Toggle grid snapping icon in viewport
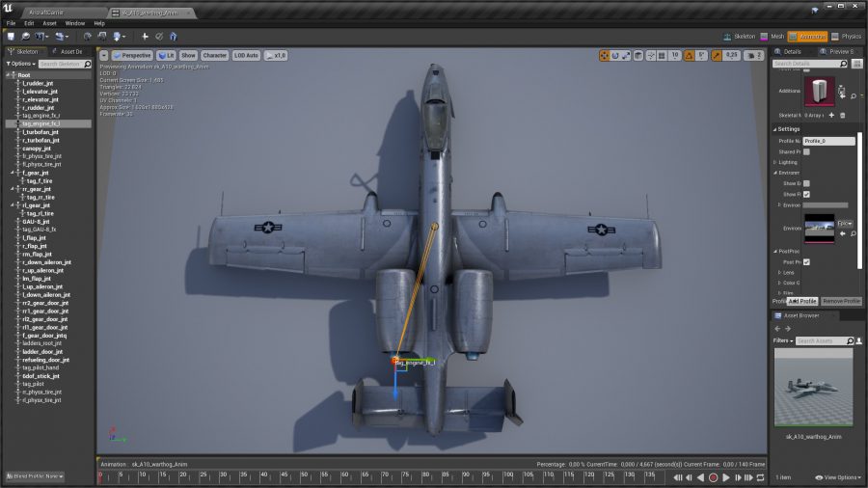This screenshot has width=868, height=488. pos(662,55)
